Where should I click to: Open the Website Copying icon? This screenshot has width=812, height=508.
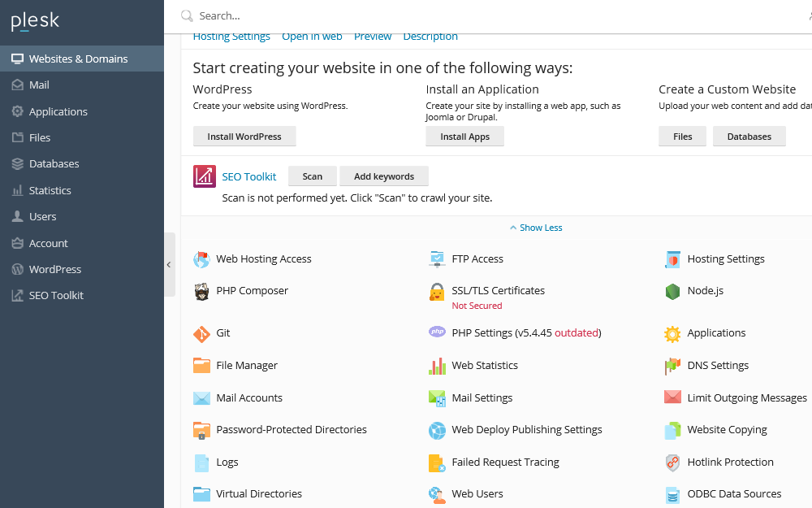(x=672, y=431)
